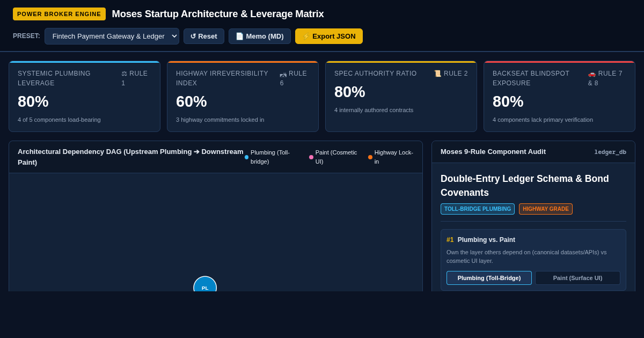
Task: Export JSON from the toolbar
Action: (x=329, y=36)
